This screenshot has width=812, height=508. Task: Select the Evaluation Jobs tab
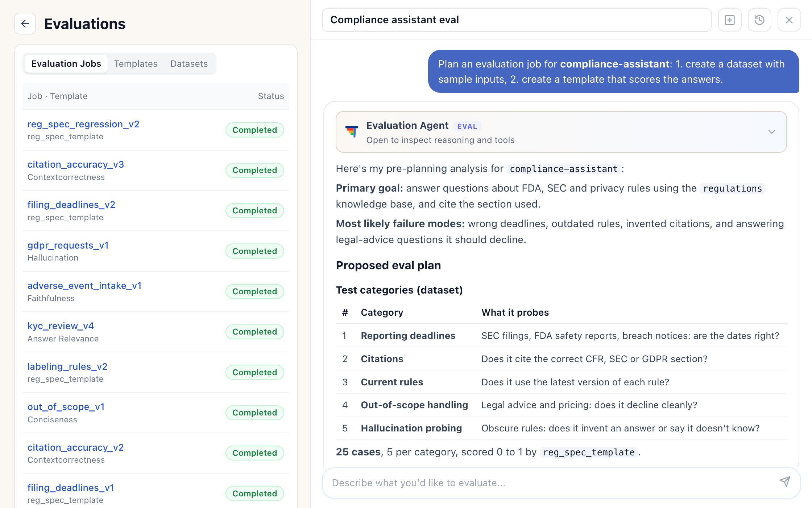[66, 64]
